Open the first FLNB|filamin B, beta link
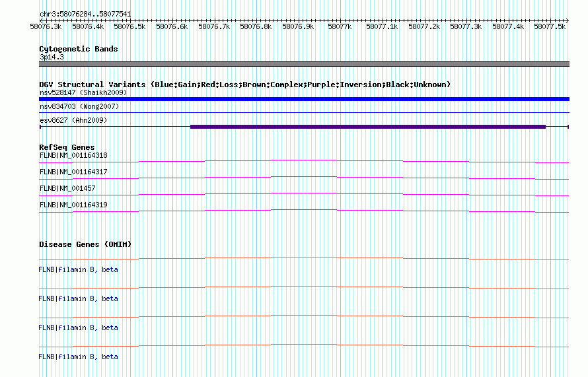The height and width of the screenshot is (377, 588). point(78,270)
